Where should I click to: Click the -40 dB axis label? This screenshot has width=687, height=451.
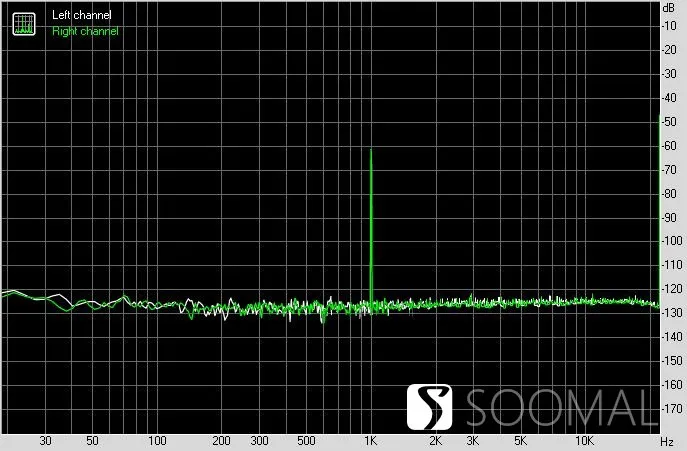click(669, 98)
